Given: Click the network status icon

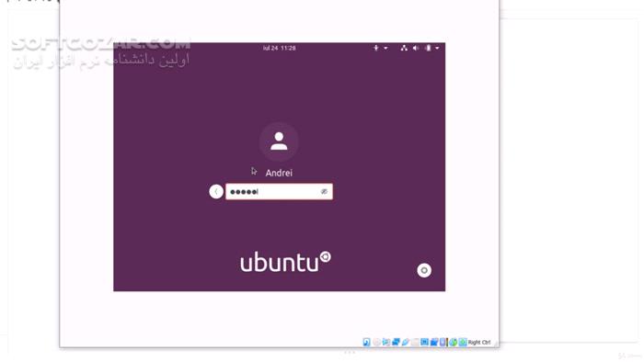Looking at the screenshot, I should point(404,48).
